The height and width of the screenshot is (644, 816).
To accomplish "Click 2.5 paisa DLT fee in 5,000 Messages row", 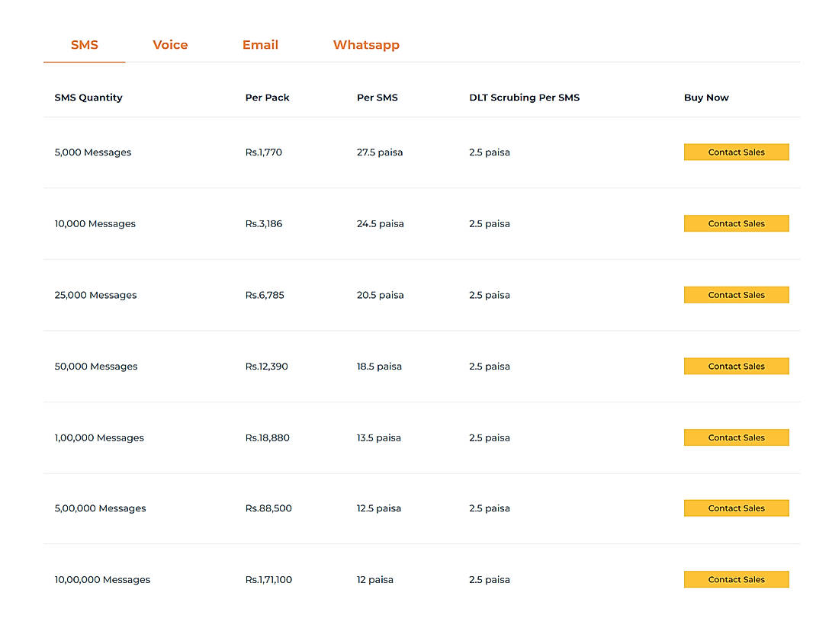I will pyautogui.click(x=489, y=152).
